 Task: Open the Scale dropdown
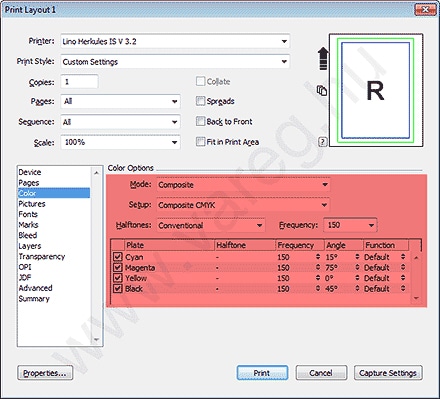(x=120, y=142)
